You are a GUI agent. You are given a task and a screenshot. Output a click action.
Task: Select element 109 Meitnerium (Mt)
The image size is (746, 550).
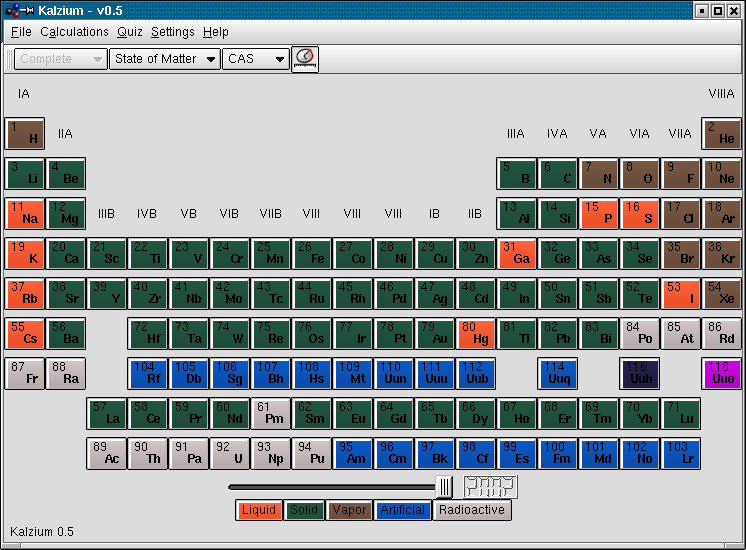click(x=352, y=373)
